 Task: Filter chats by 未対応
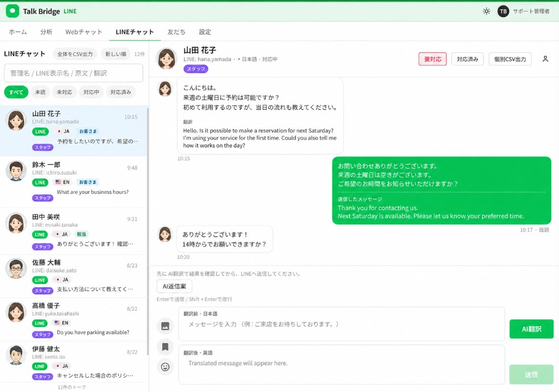tap(64, 92)
